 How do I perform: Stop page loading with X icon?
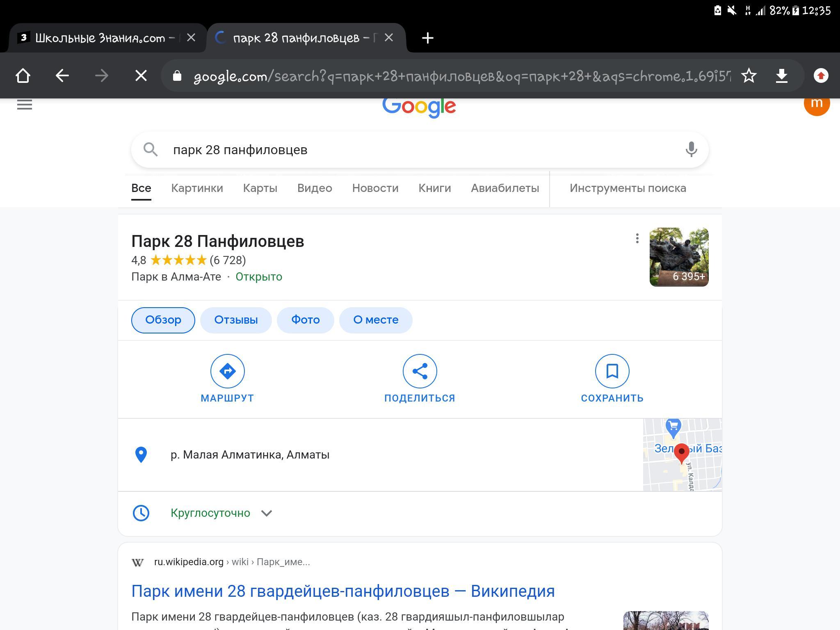point(141,76)
